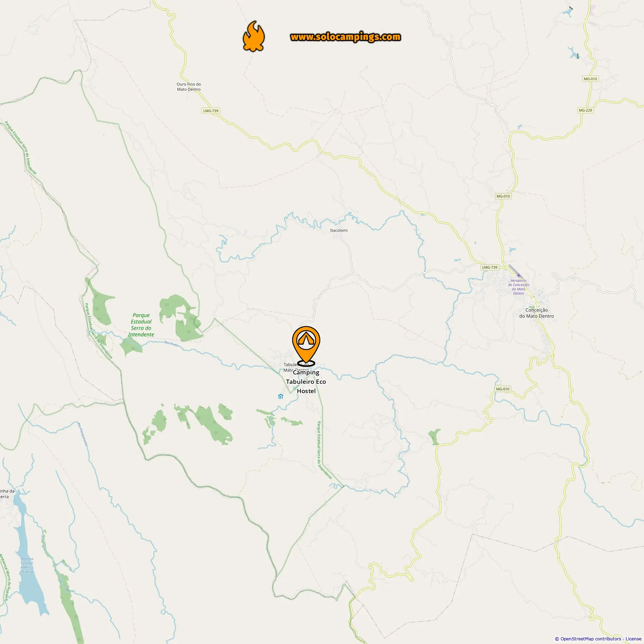
Task: Click the MG-010 shield below MG-229
Action: [x=503, y=196]
